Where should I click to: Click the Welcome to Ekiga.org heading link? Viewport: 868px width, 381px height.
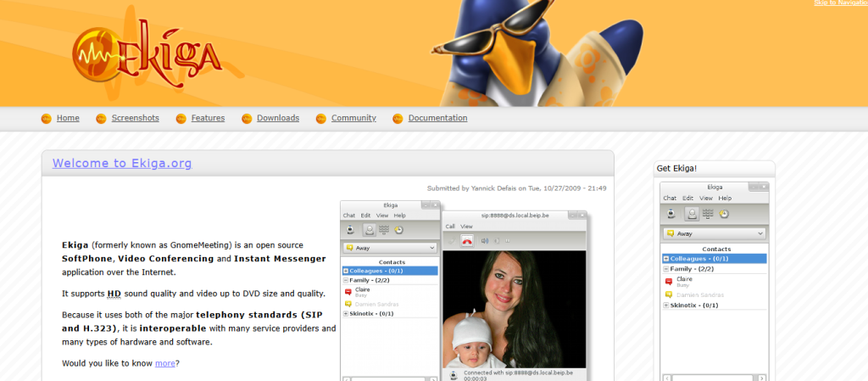tap(122, 164)
